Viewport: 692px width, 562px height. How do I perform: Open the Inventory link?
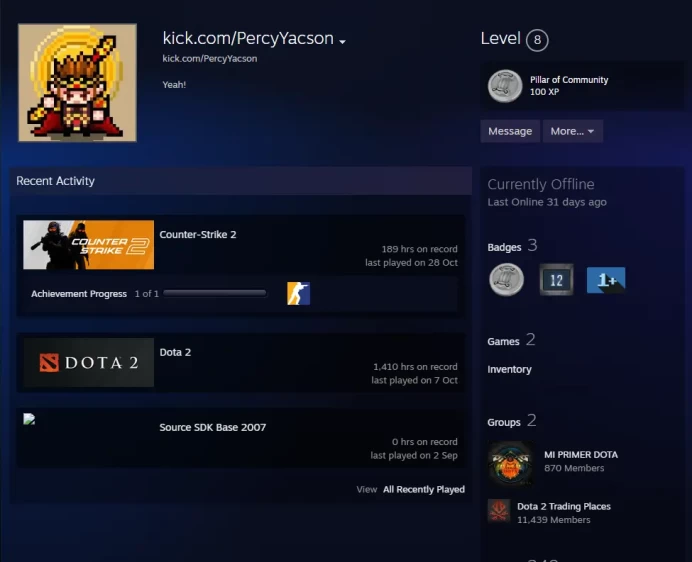coord(509,370)
